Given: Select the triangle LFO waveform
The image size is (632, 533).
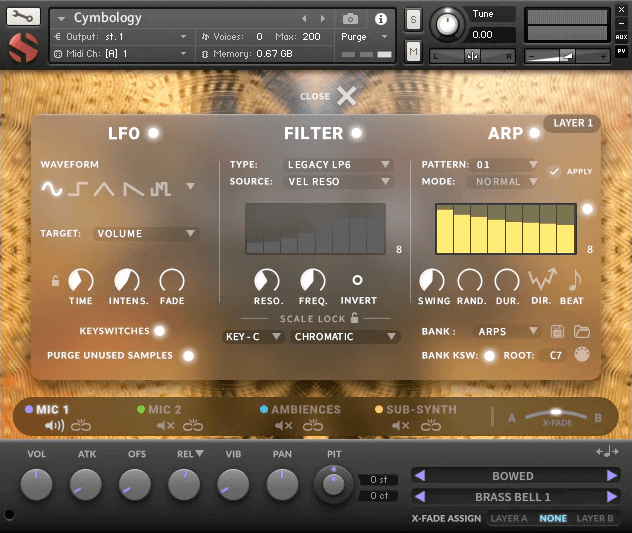Looking at the screenshot, I should pos(104,189).
